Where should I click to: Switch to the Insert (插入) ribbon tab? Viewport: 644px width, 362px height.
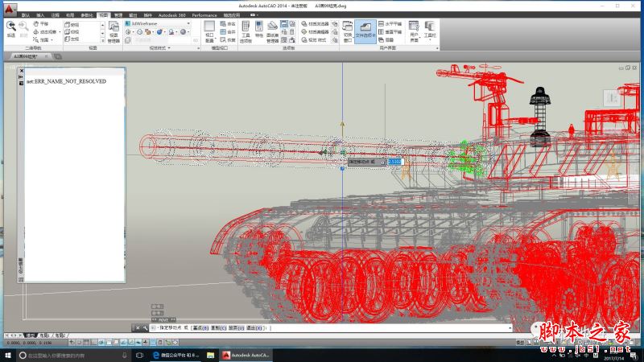tap(40, 15)
